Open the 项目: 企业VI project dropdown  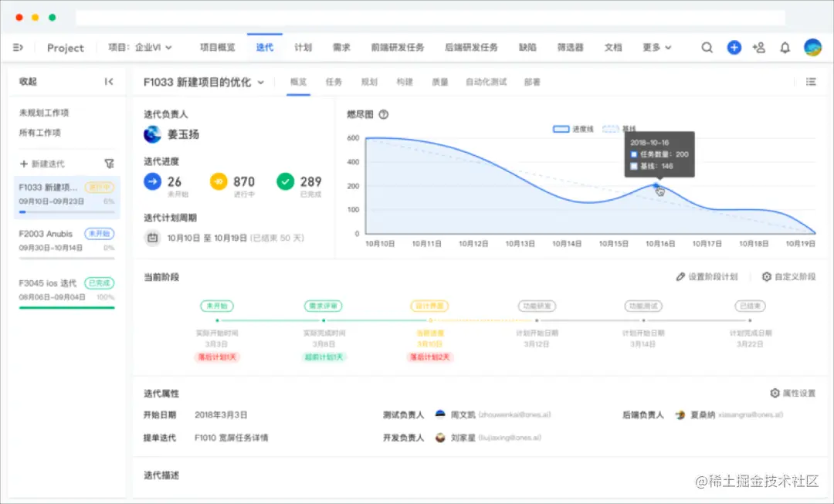tap(140, 47)
